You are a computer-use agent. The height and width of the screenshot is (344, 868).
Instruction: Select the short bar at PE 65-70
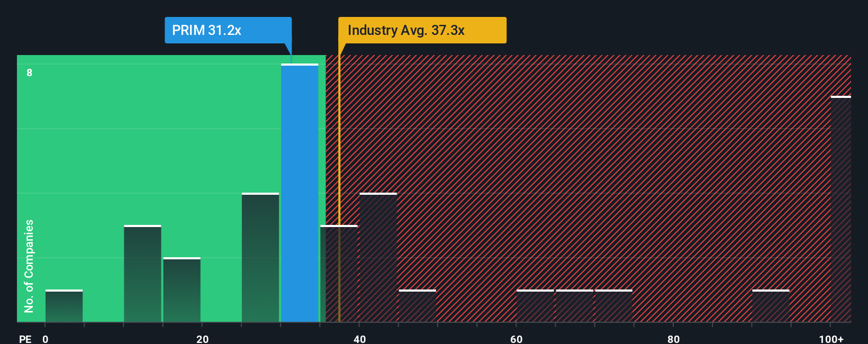(574, 306)
